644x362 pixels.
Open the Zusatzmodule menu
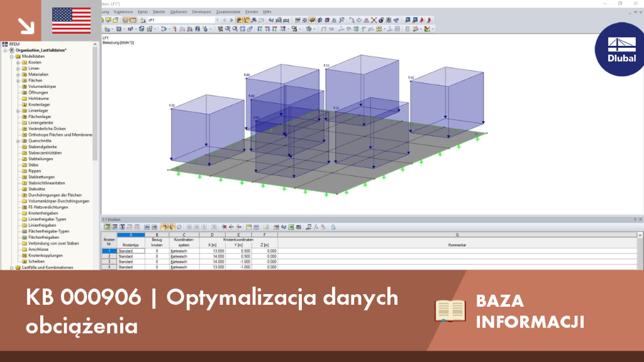pos(228,12)
